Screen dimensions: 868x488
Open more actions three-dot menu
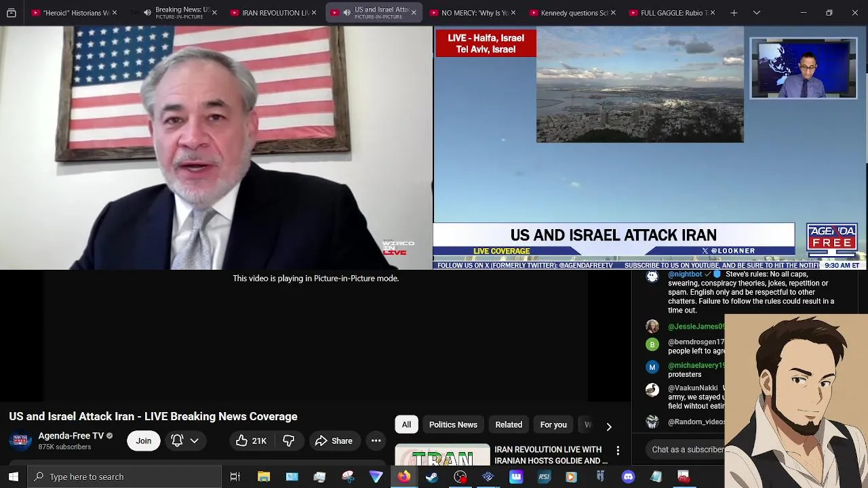[376, 441]
